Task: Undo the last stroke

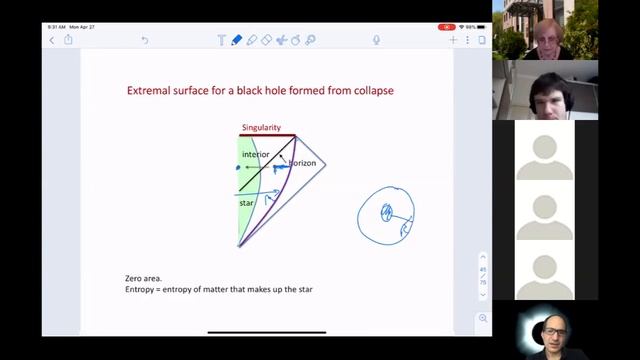Action: tap(144, 40)
